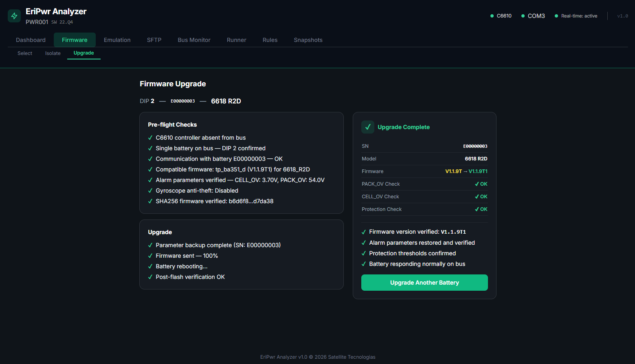Click the C6610 green status dot
Screen dimensions: 635x364
492,16
